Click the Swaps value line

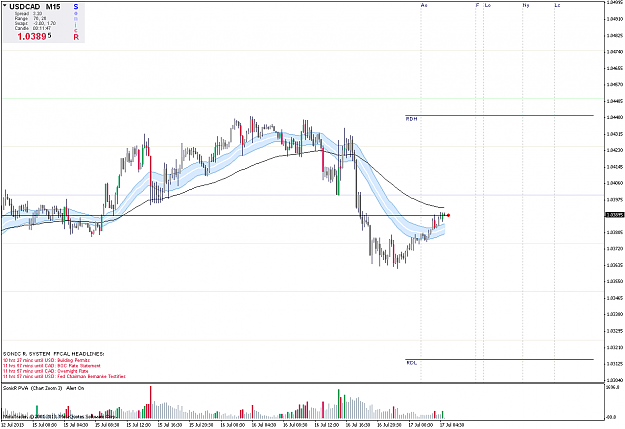[35, 23]
